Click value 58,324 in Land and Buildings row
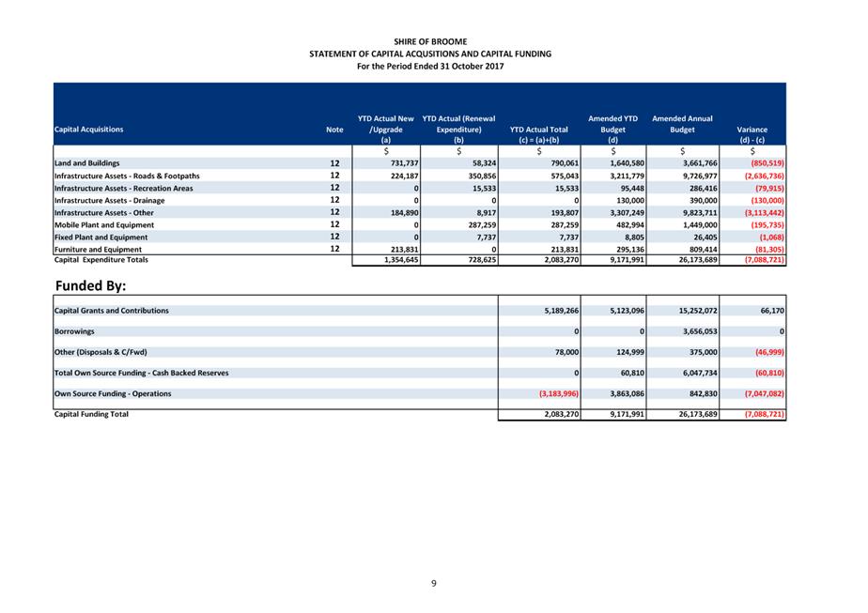This screenshot has height=613, width=868. point(485,163)
